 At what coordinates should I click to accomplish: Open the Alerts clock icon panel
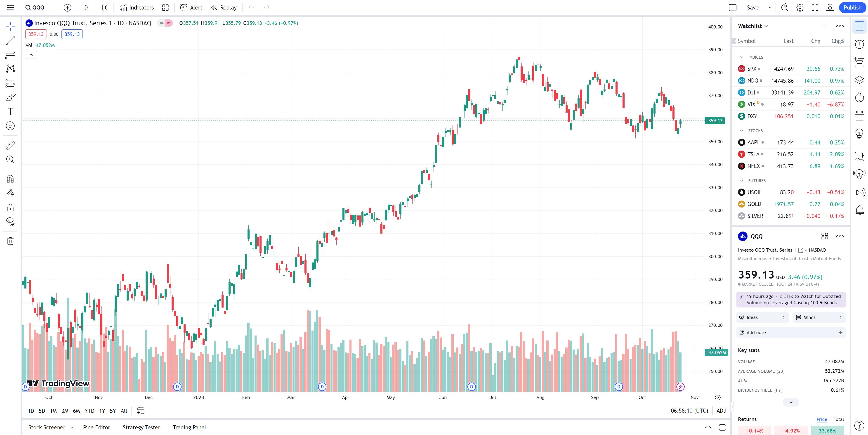coord(859,44)
